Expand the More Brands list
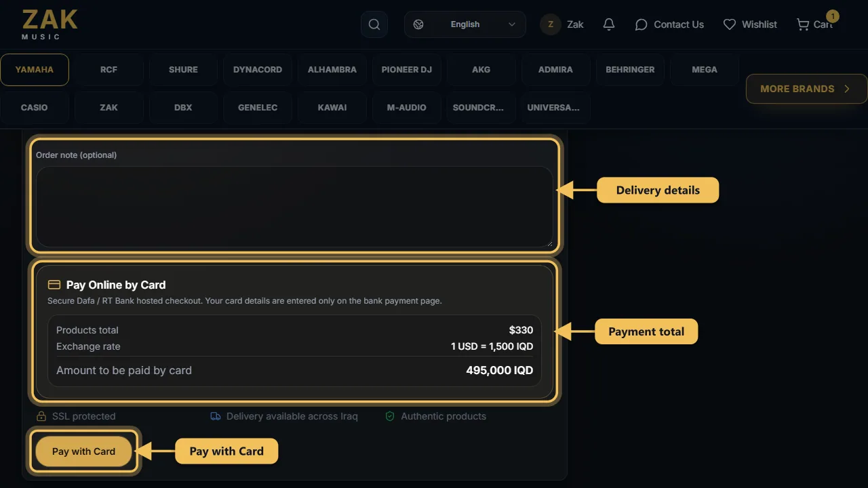This screenshot has width=868, height=488. [806, 89]
